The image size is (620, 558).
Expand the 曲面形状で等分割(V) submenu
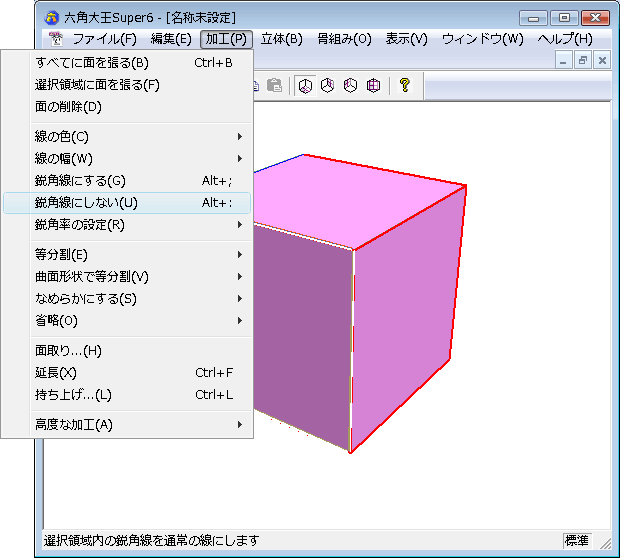[127, 277]
